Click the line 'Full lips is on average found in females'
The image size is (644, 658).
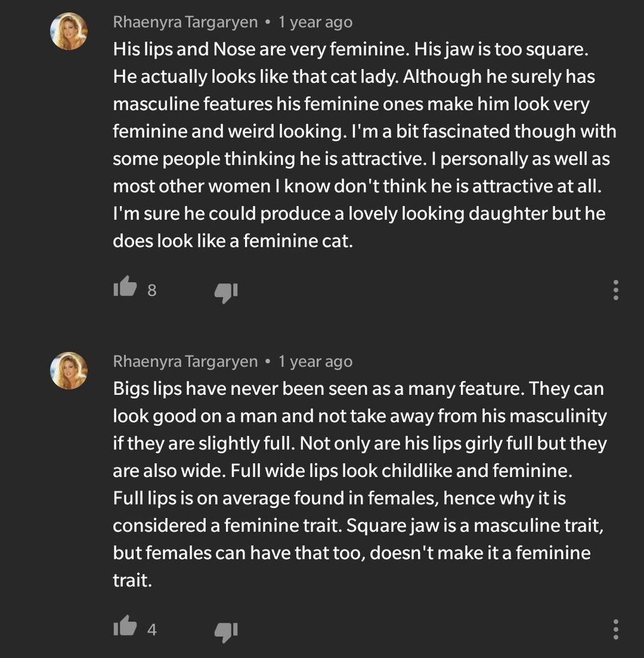coord(339,498)
